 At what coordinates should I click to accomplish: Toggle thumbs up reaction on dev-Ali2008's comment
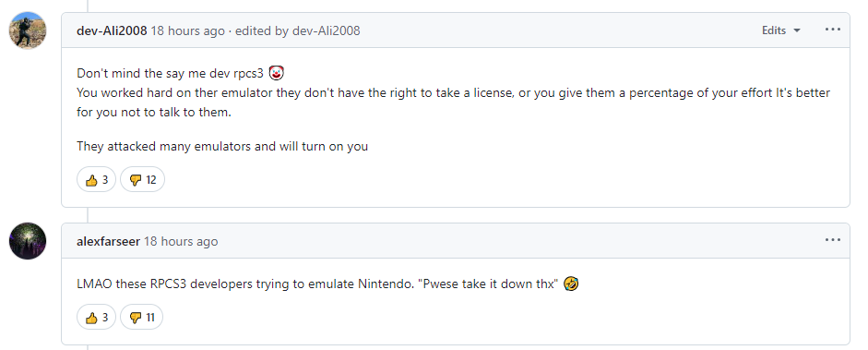[x=96, y=179]
